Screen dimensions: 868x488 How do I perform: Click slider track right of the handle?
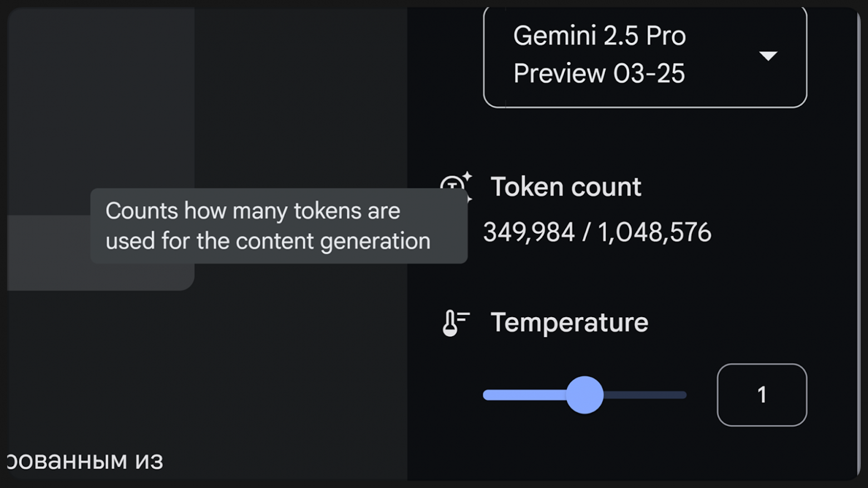point(645,395)
